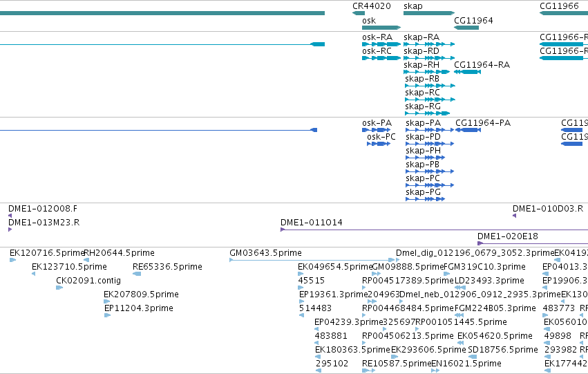Click the skap-RB transcript label
This screenshot has width=588, height=374.
(422, 79)
